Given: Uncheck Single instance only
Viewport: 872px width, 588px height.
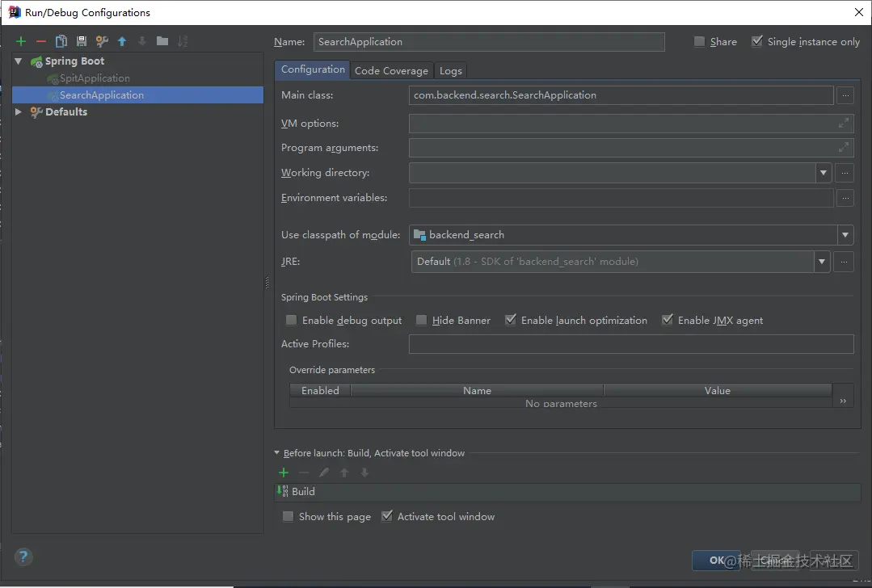Looking at the screenshot, I should pyautogui.click(x=757, y=42).
